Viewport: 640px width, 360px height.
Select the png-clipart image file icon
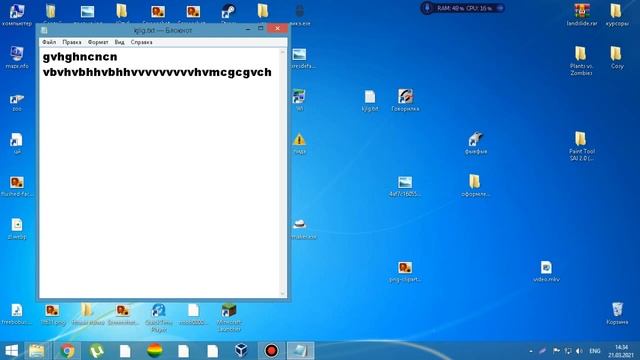[404, 271]
